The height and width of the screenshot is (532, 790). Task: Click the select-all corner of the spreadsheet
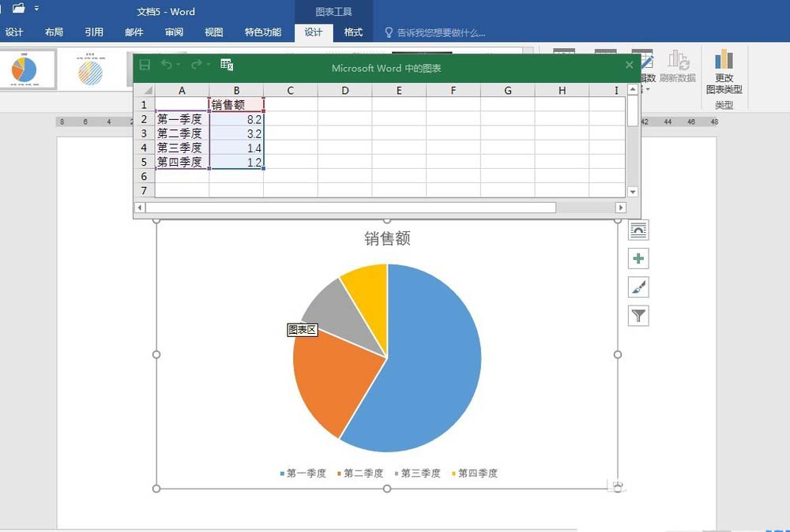[x=144, y=90]
